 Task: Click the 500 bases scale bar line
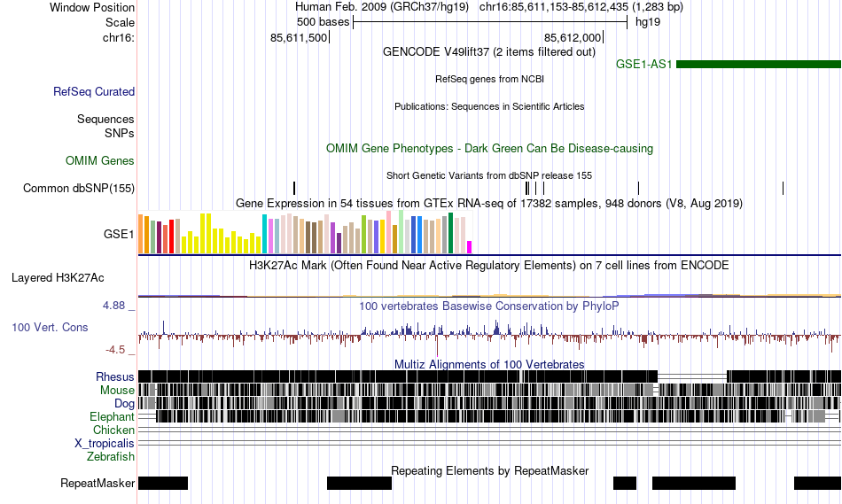pyautogui.click(x=490, y=22)
